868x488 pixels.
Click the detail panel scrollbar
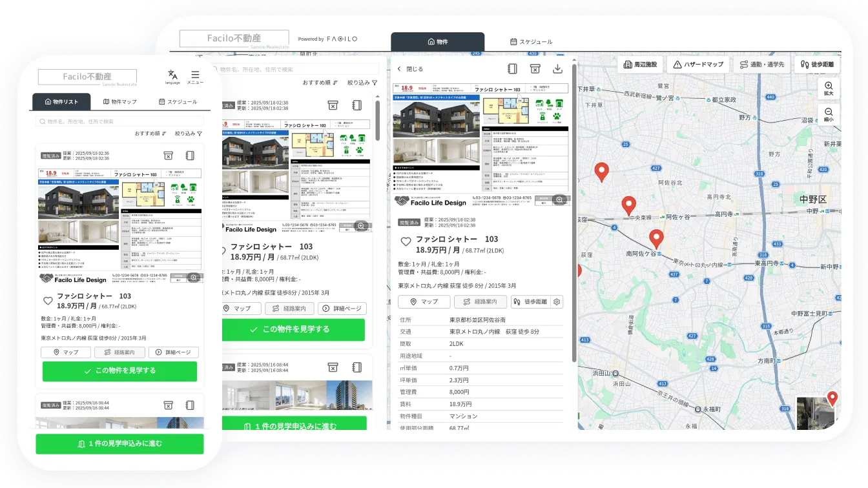574,213
